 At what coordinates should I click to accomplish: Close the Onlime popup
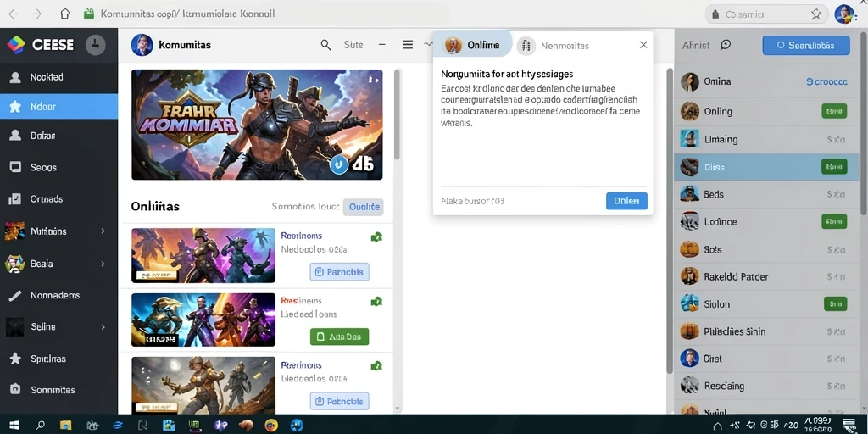click(x=643, y=45)
